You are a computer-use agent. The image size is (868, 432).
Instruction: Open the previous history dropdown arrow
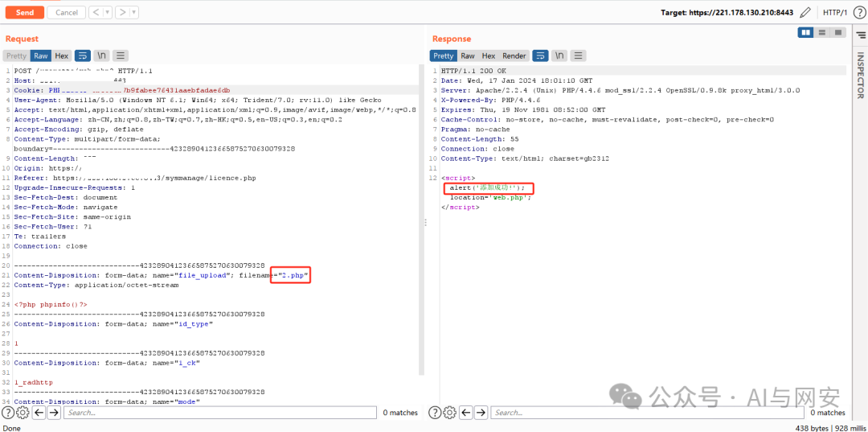(108, 12)
